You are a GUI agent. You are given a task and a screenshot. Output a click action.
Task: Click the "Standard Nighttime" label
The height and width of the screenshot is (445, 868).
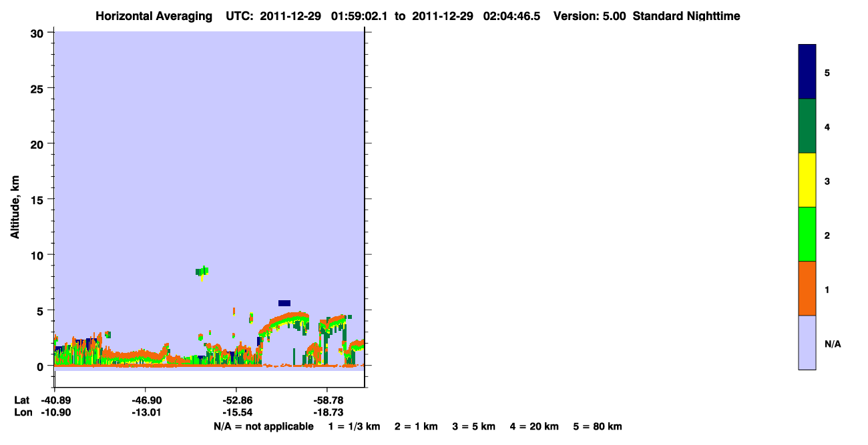686,16
